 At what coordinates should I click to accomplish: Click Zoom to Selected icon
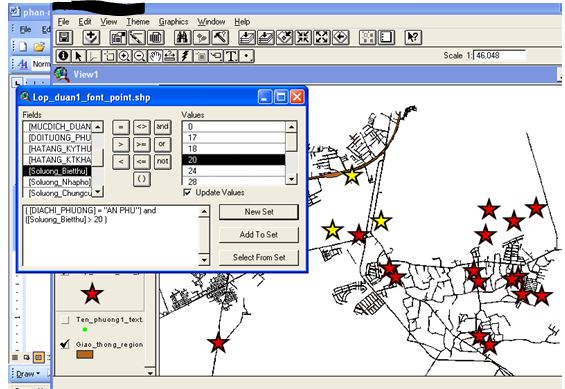pos(284,37)
